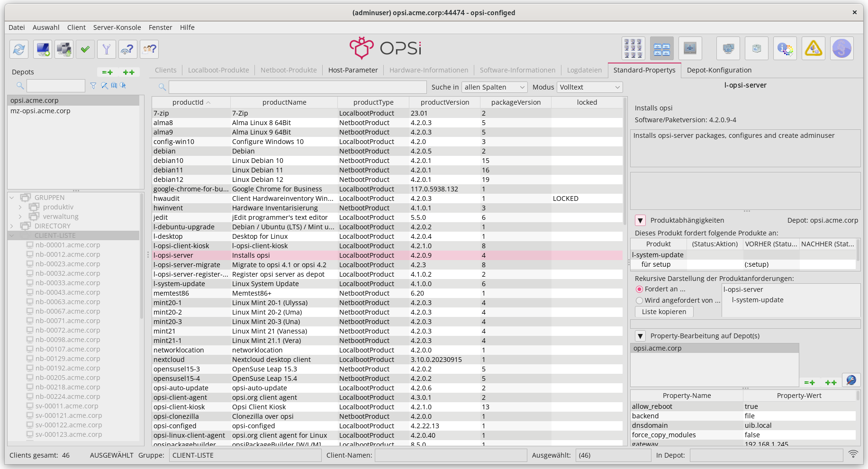Open the Modus 'Volltext' dropdown
Viewport: 868px width, 469px height.
coord(590,87)
